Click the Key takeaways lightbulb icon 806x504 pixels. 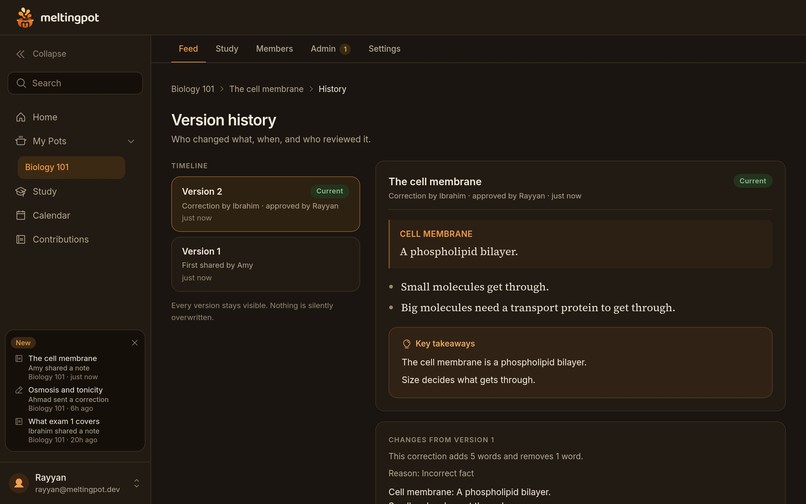pyautogui.click(x=407, y=344)
